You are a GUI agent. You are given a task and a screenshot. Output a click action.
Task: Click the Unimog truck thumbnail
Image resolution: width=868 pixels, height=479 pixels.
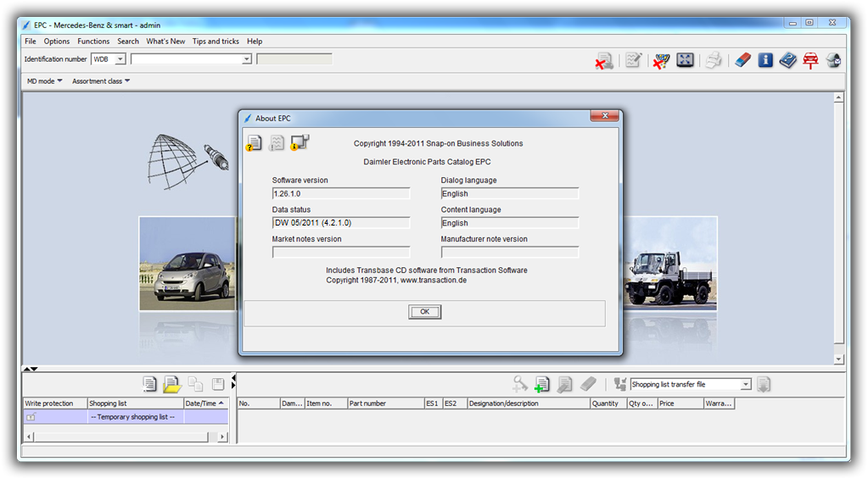670,264
